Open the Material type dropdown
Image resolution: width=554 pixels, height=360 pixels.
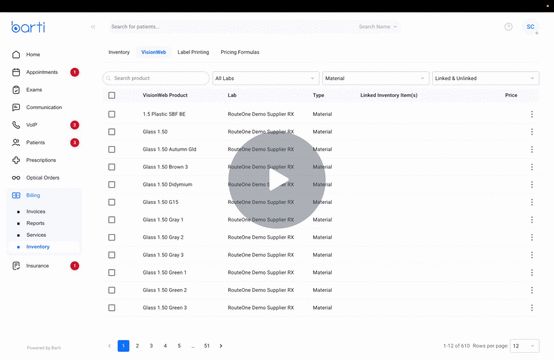click(x=376, y=78)
